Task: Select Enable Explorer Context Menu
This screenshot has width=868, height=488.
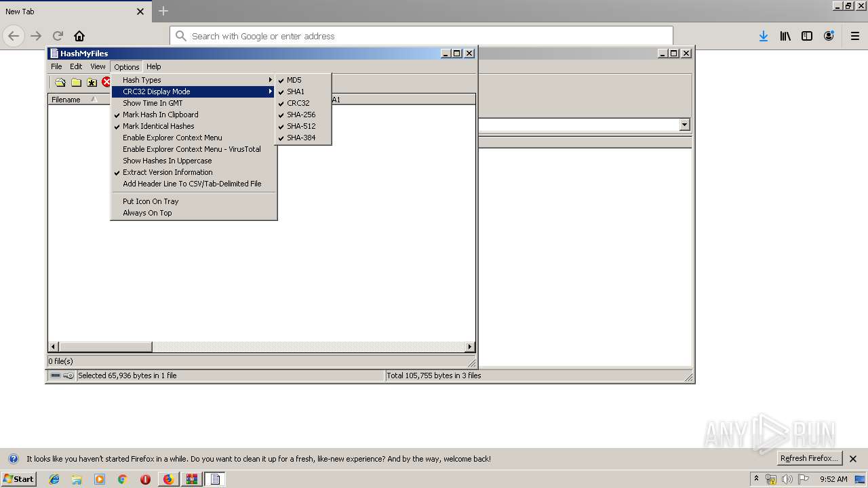Action: (x=194, y=138)
